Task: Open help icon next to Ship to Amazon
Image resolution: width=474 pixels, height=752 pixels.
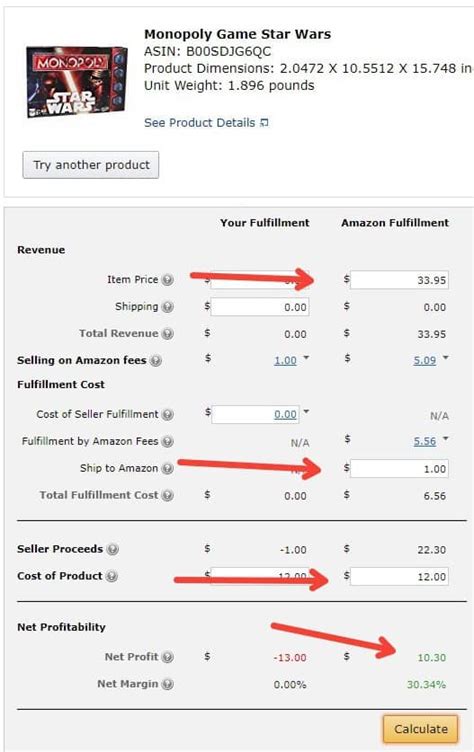Action: (x=167, y=469)
